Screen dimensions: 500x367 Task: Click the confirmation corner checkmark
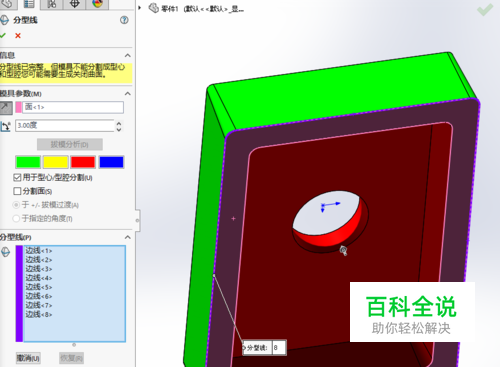485,9
